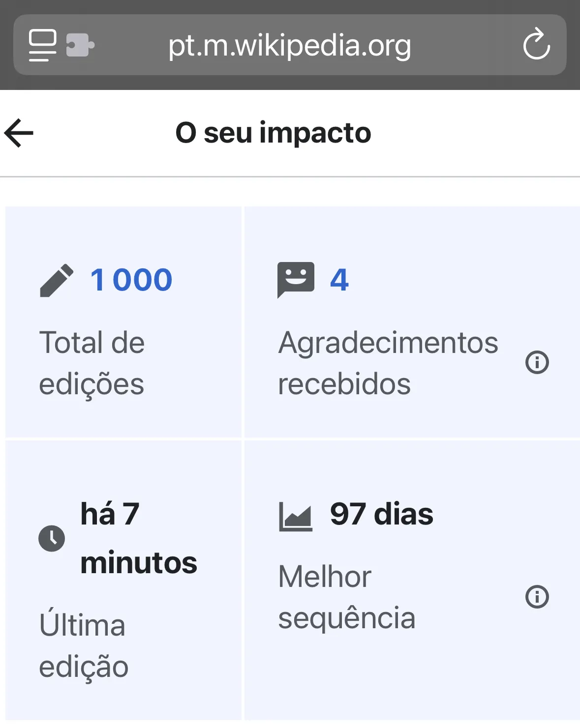Select the Agradecimentos recebidos label
The width and height of the screenshot is (580, 728).
point(388,363)
